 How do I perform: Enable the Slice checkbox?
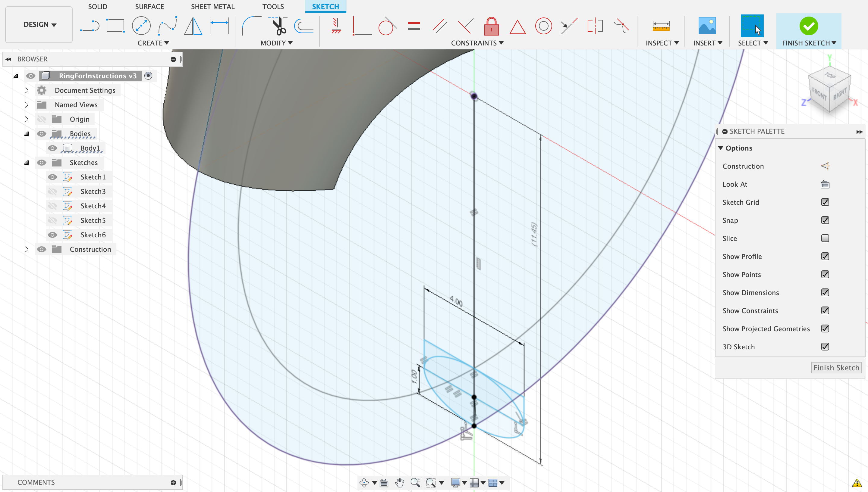[x=825, y=238]
